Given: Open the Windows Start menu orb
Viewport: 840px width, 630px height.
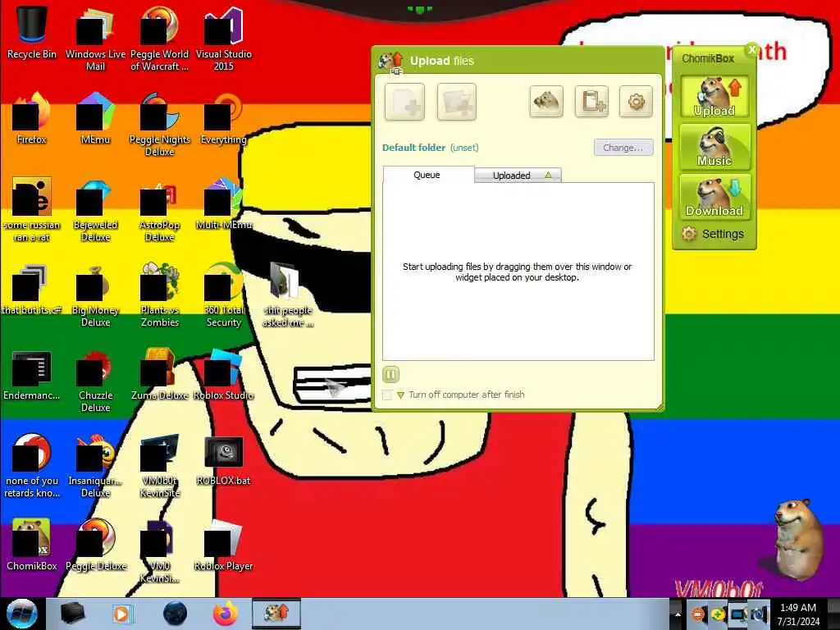Looking at the screenshot, I should 21,614.
